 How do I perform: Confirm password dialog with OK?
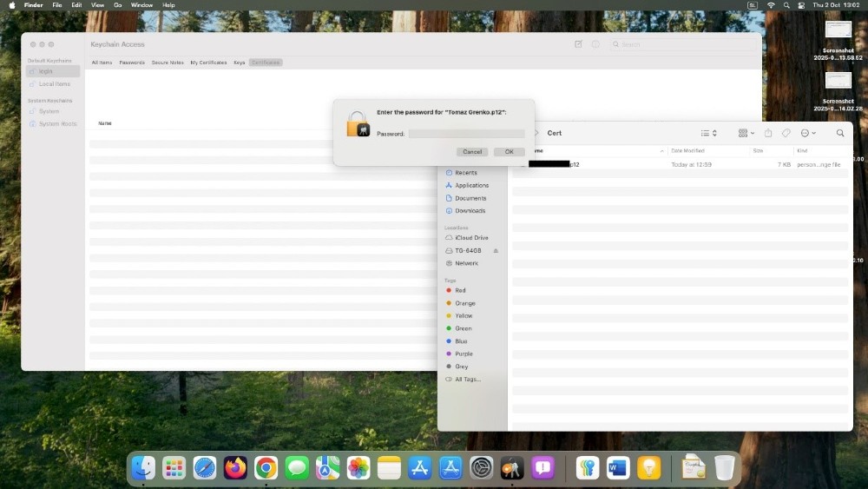coord(510,152)
